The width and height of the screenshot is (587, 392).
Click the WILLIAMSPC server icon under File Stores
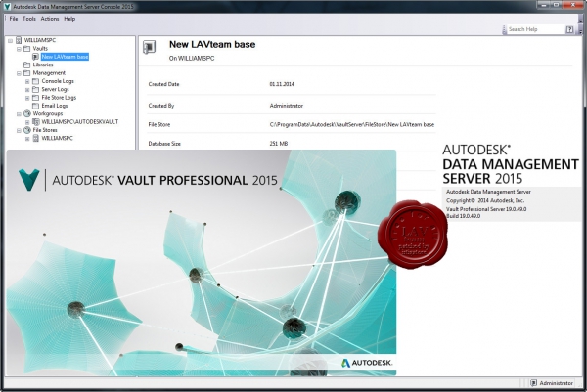pyautogui.click(x=36, y=139)
